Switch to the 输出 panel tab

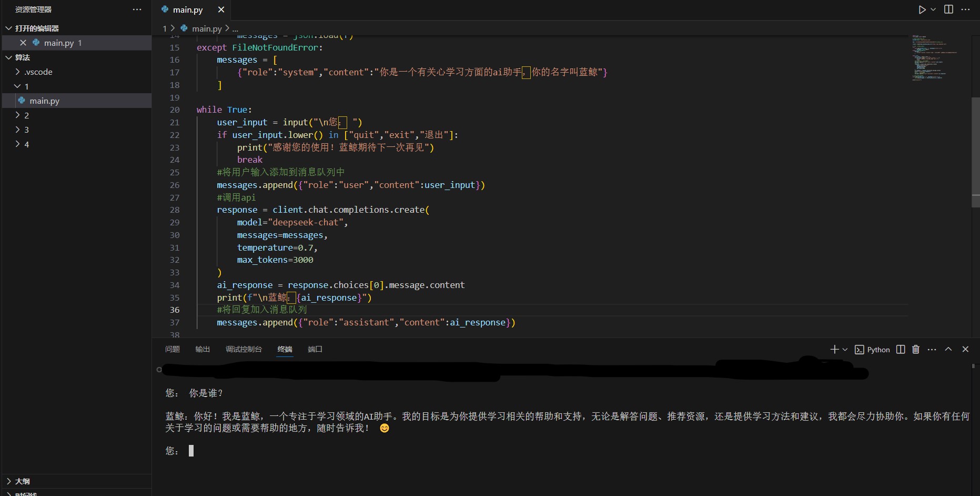coord(202,349)
